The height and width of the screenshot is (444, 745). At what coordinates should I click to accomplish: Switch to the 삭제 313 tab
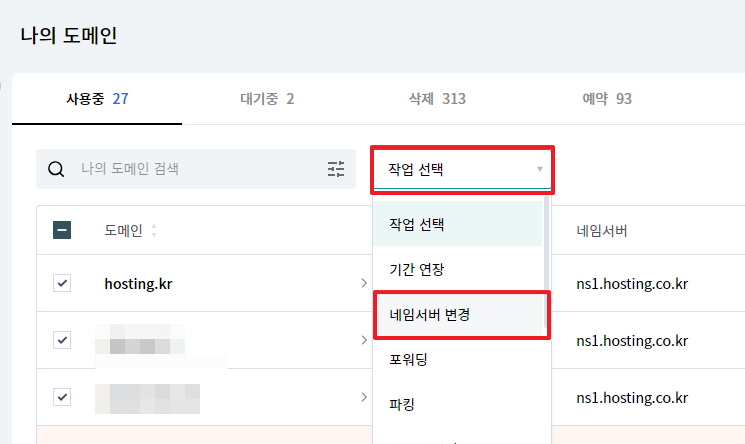[x=437, y=99]
